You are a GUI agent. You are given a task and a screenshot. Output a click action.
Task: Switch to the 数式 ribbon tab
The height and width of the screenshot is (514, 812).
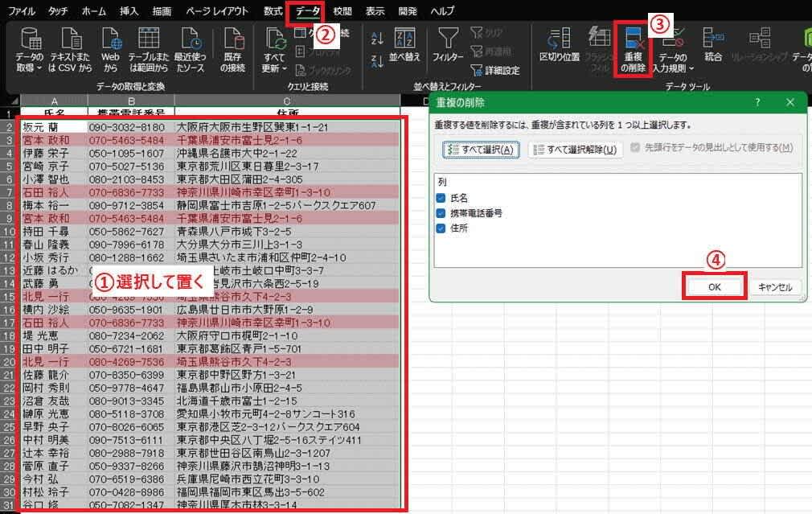[273, 11]
